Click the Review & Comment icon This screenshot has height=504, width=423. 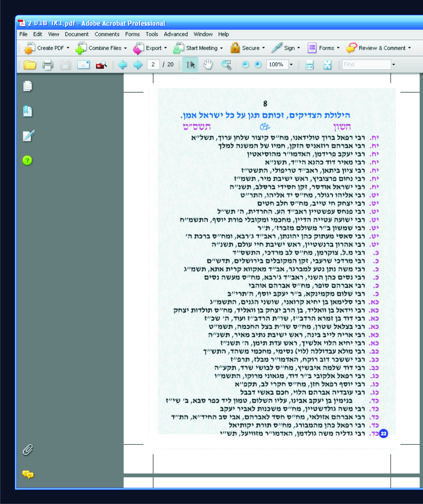[x=352, y=48]
